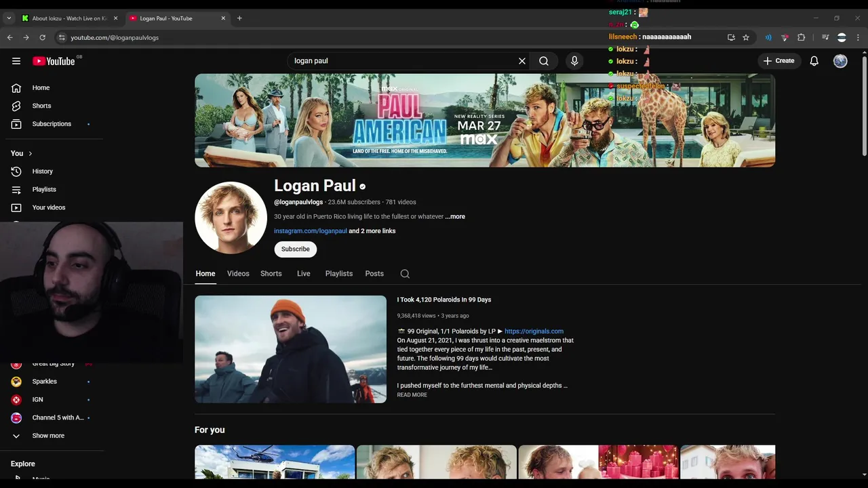Open the YouTube hamburger guide menu
Viewport: 868px width, 488px height.
(16, 61)
